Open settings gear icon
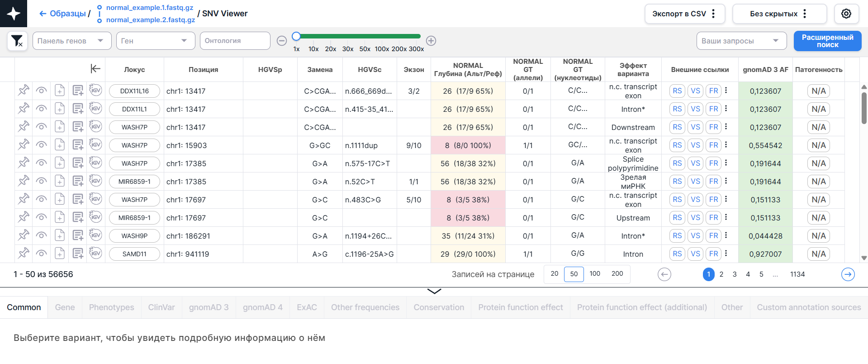The width and height of the screenshot is (868, 364). [846, 14]
